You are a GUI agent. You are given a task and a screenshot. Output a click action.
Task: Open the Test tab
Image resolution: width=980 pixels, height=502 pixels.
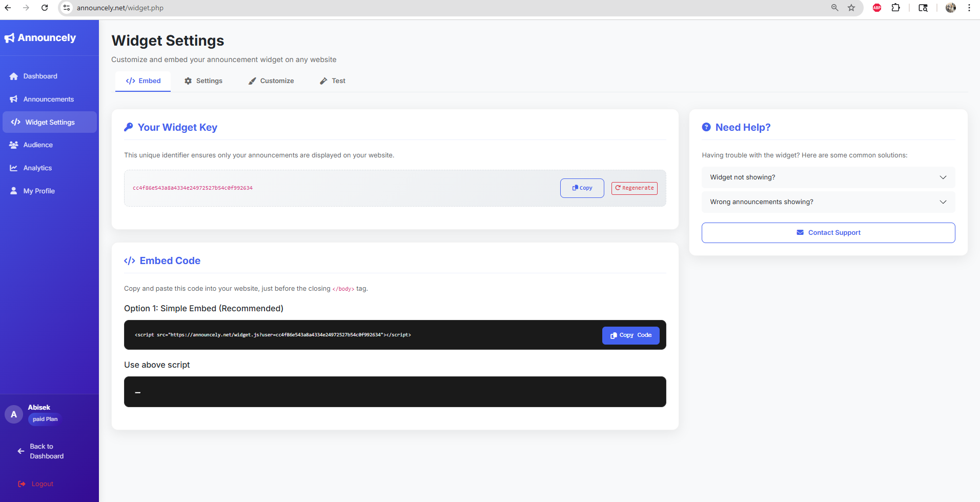(x=333, y=81)
